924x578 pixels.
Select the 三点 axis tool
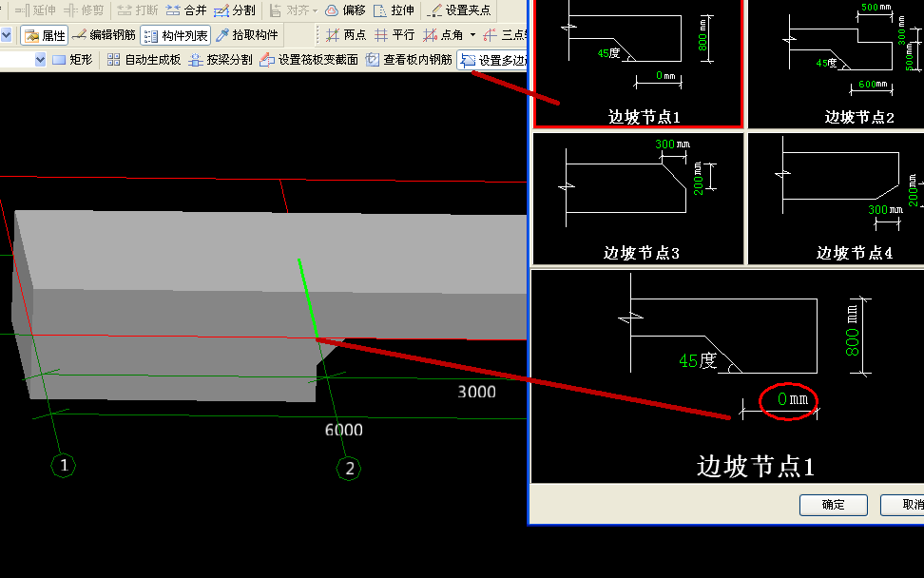tap(505, 35)
